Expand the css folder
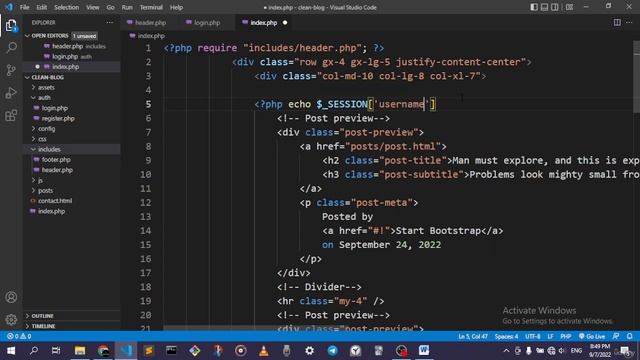The width and height of the screenshot is (640, 360). pyautogui.click(x=42, y=139)
